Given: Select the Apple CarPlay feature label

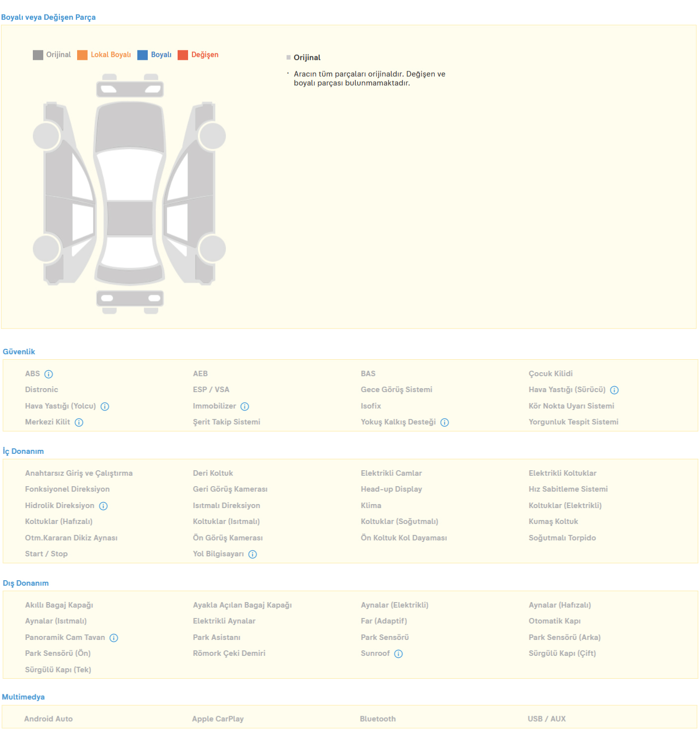Looking at the screenshot, I should [x=217, y=719].
